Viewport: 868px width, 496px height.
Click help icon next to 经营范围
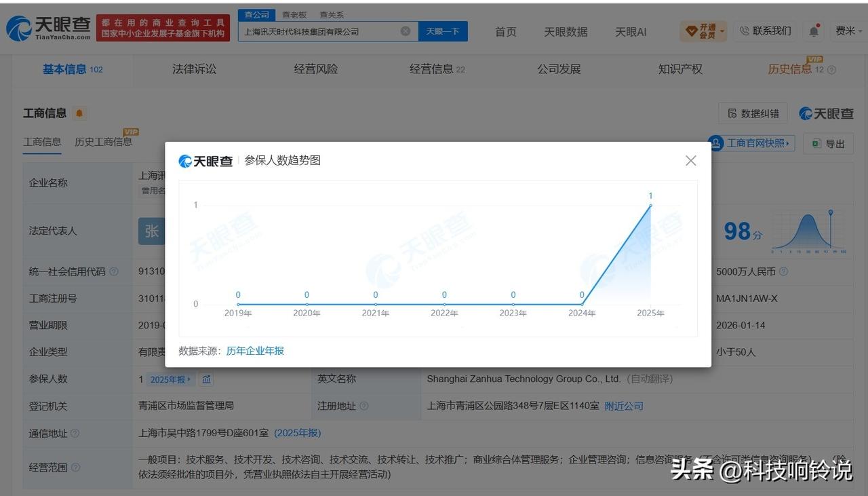coord(75,468)
